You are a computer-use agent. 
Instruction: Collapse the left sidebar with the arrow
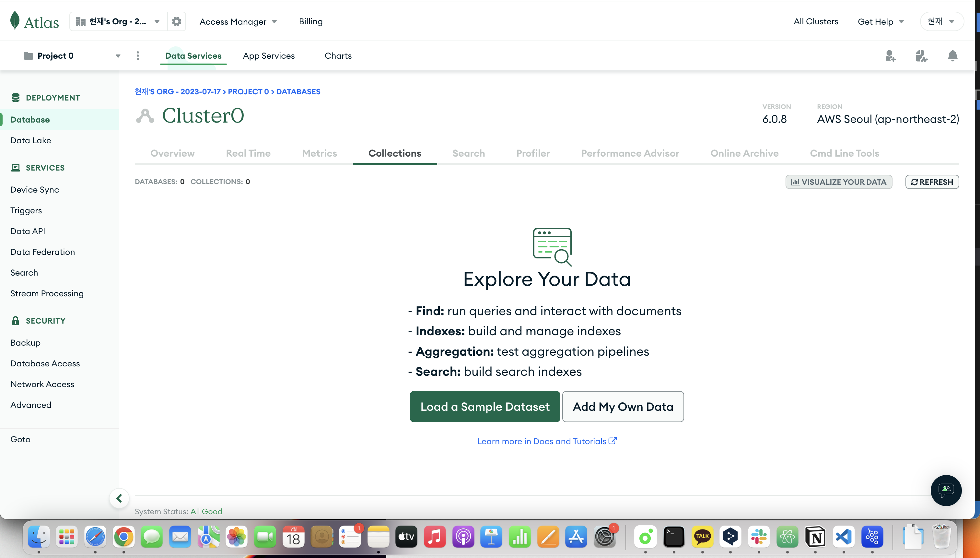119,498
